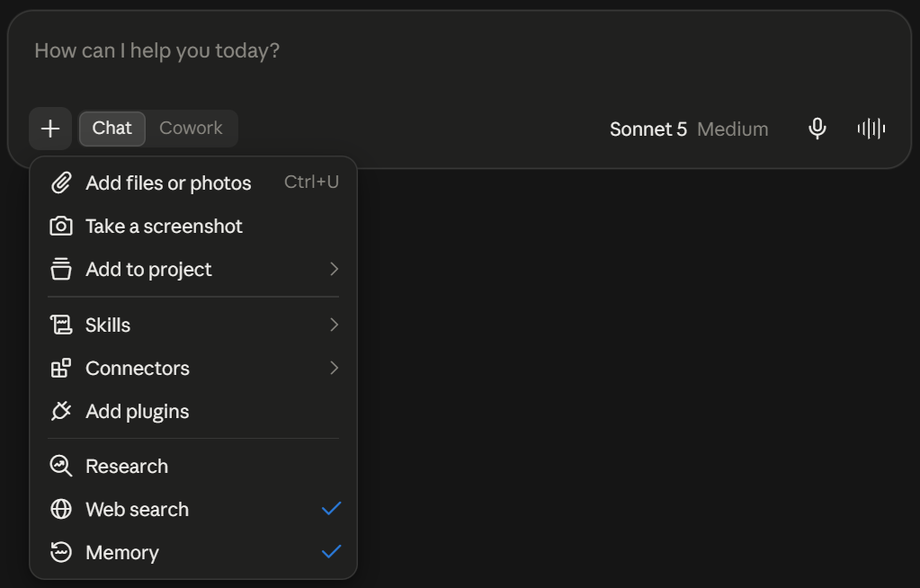Click the Ctrl+U shortcut hint
The width and height of the screenshot is (920, 588).
tap(311, 183)
